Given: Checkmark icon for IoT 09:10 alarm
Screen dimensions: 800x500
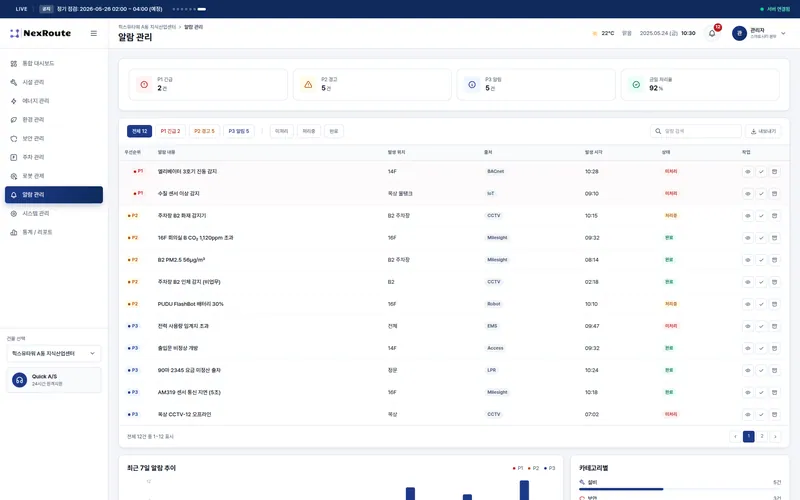Looking at the screenshot, I should (761, 194).
